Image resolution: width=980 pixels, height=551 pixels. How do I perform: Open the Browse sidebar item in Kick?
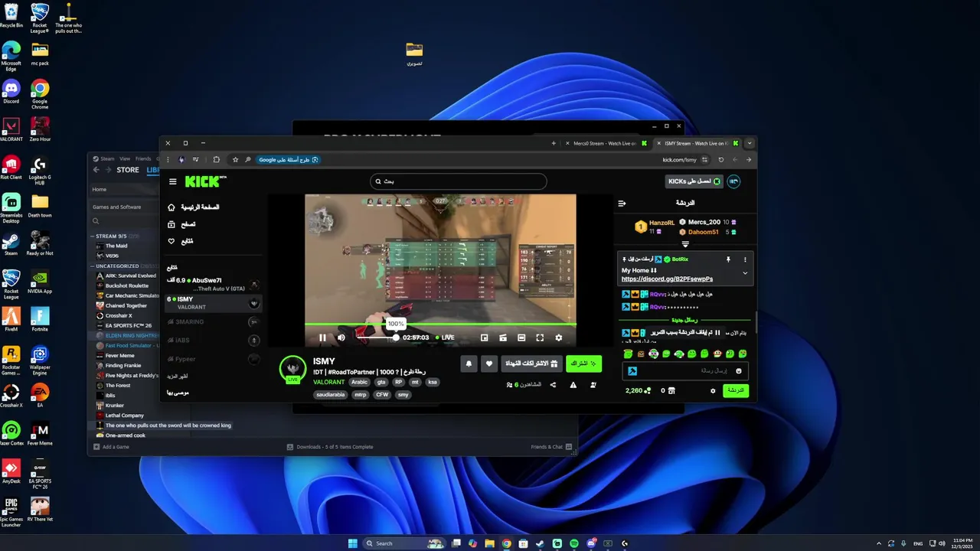click(x=181, y=224)
